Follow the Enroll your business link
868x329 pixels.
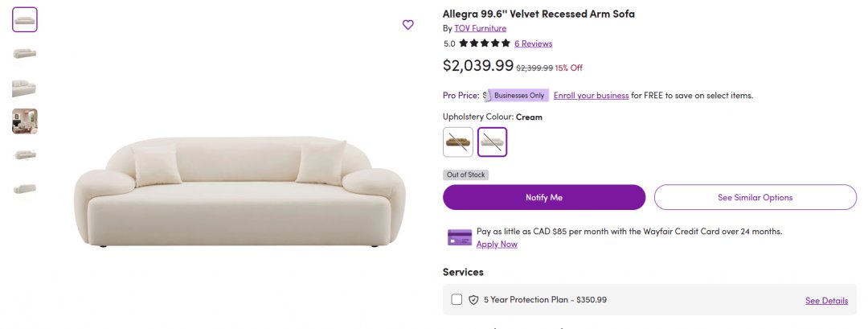coord(591,95)
